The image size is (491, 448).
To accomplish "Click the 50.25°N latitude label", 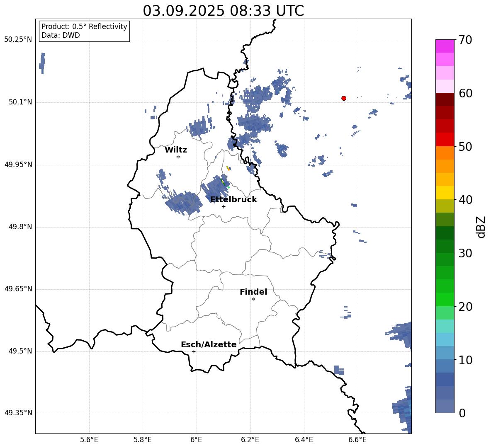I will point(18,40).
